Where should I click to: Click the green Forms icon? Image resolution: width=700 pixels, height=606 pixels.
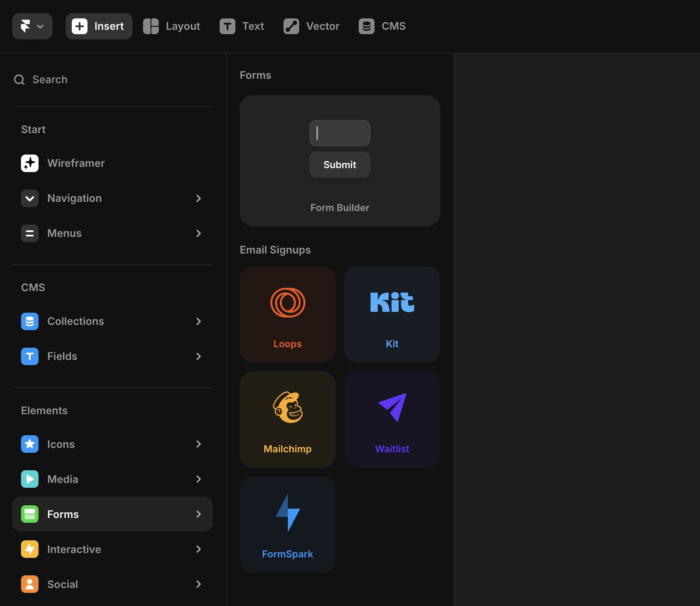(x=30, y=514)
